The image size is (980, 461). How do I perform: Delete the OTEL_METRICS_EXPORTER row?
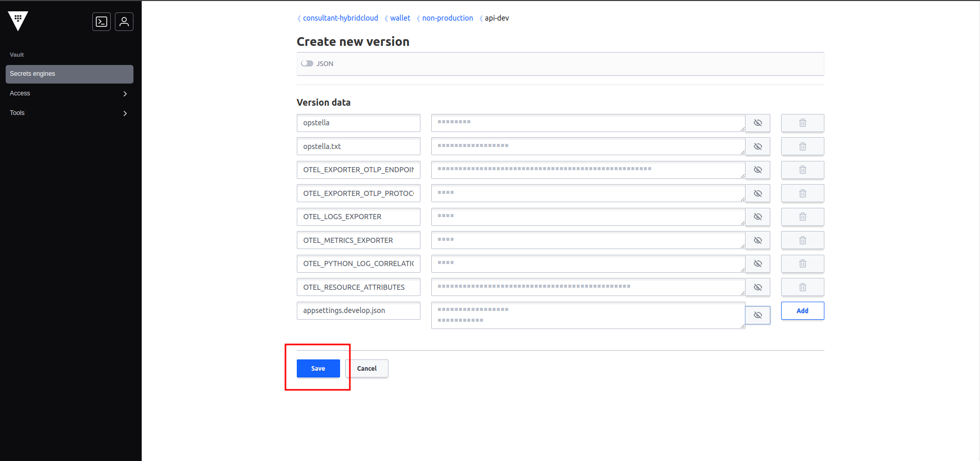point(802,240)
